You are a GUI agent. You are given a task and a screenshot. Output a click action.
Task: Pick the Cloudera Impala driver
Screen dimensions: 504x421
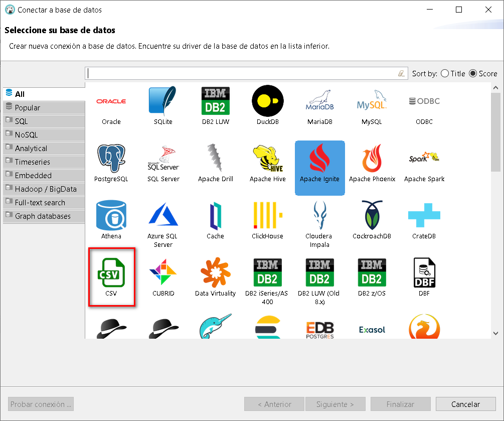point(319,224)
